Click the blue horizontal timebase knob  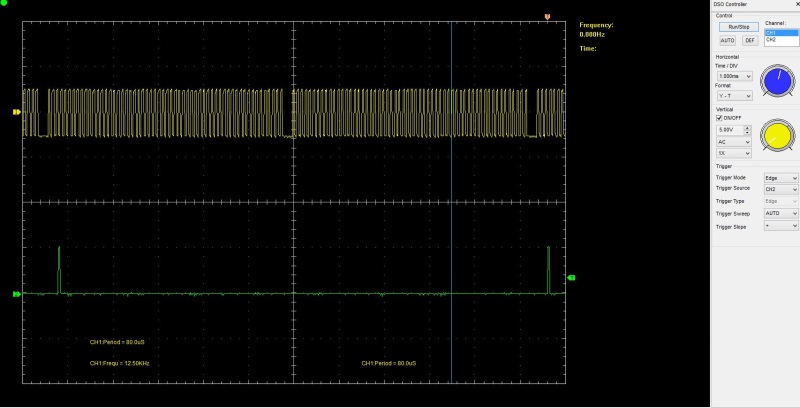coord(778,81)
